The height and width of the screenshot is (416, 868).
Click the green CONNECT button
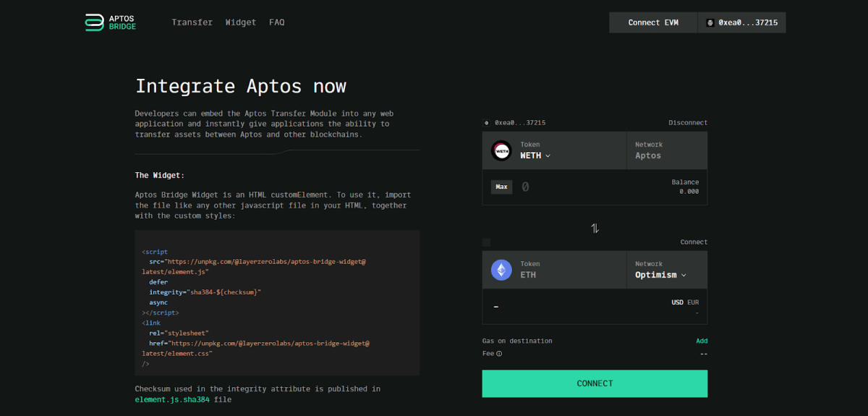[x=595, y=383]
